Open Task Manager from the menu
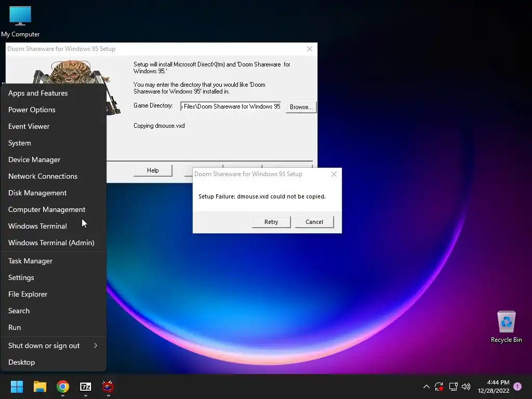 [54, 261]
